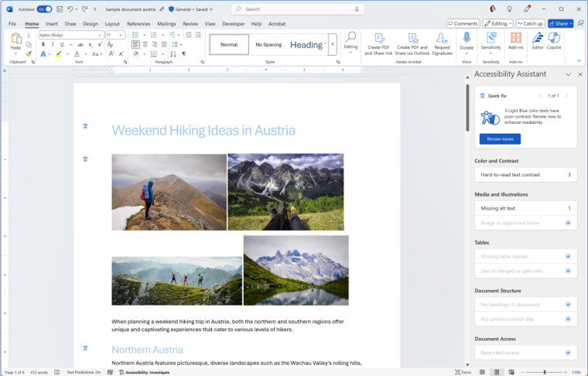
Task: Click the Sort icon
Action: click(x=173, y=54)
